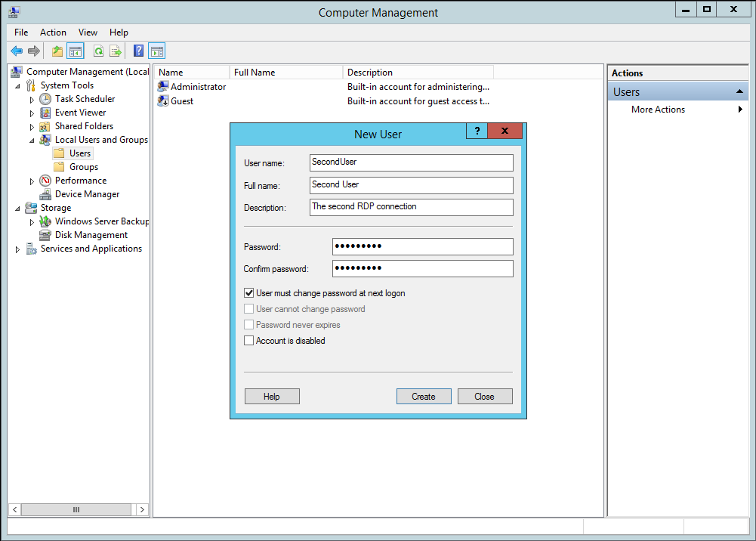Screen dimensions: 756x541
Task: Click the tree pane scroll left arrow
Action: coord(15,510)
